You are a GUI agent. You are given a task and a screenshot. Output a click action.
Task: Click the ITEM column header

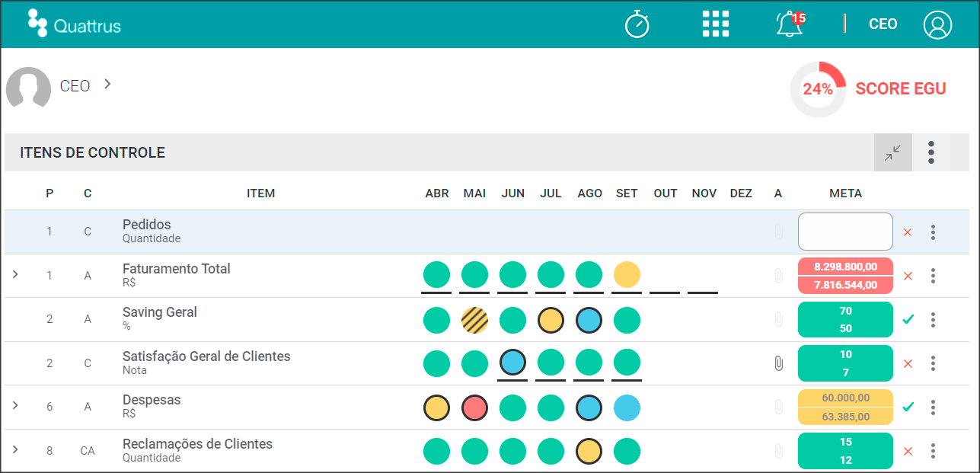(260, 193)
